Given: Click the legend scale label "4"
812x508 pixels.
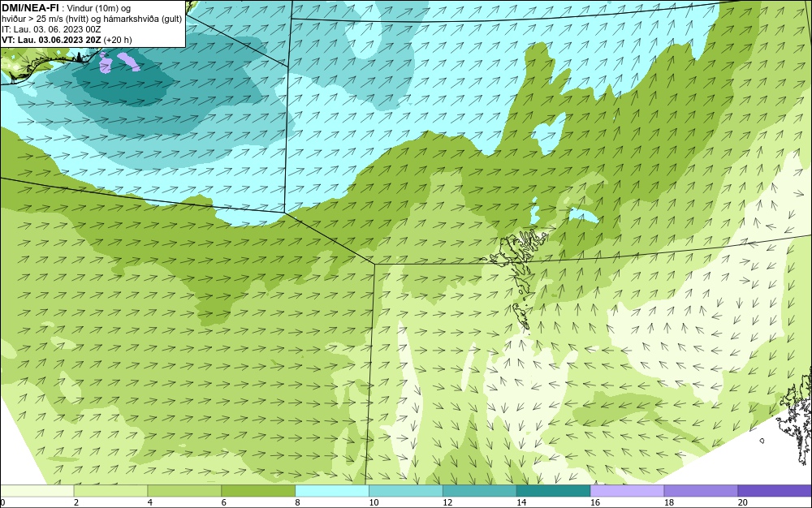Looking at the screenshot, I should click(149, 502).
